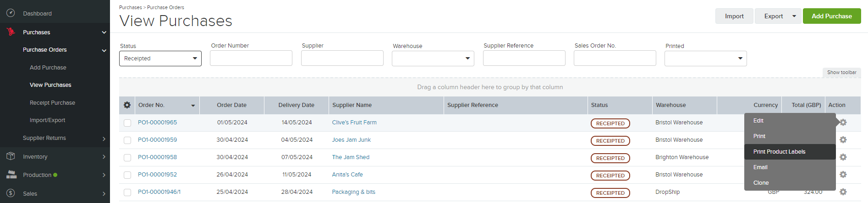Click the Order Number filter field
Viewport: 868px width, 203px height.
pos(251,58)
